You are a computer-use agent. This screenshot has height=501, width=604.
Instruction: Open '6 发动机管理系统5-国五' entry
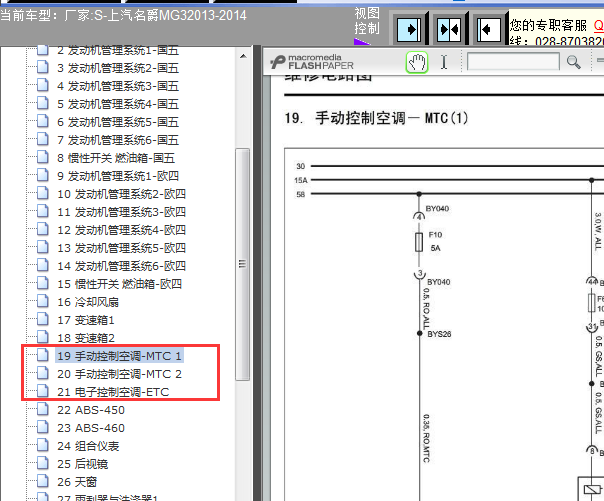tap(117, 122)
